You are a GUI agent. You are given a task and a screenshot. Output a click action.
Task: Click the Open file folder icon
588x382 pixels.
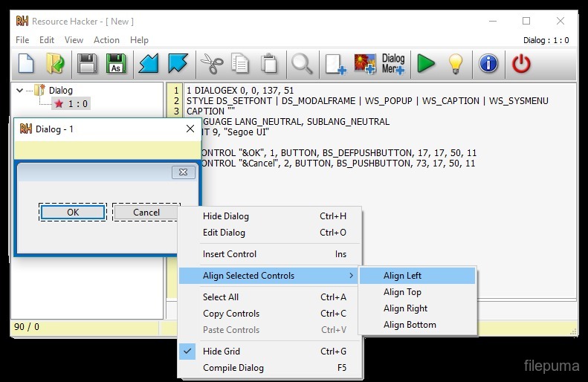(55, 64)
